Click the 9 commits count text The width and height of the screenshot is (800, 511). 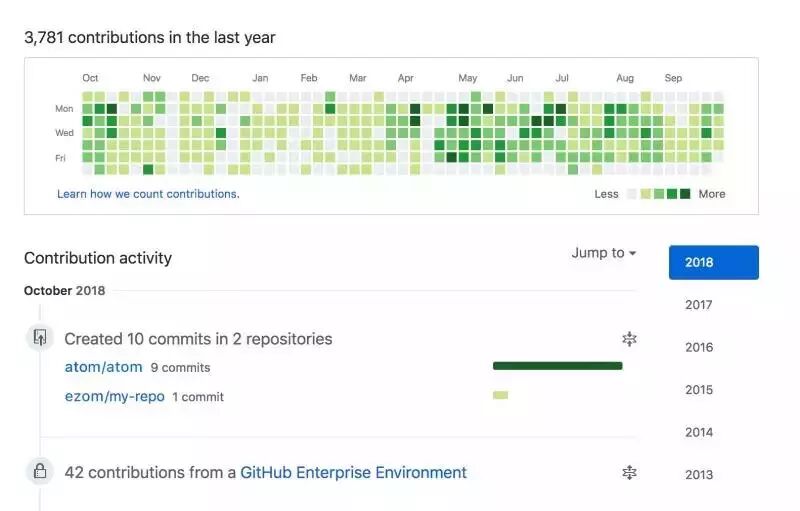click(x=180, y=368)
